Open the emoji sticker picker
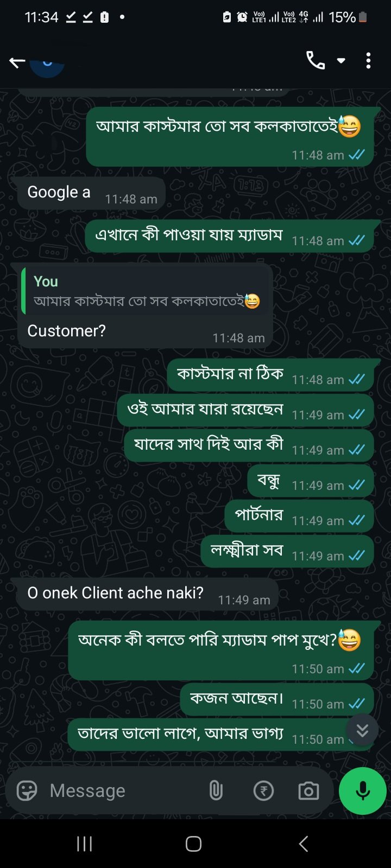 point(27,790)
